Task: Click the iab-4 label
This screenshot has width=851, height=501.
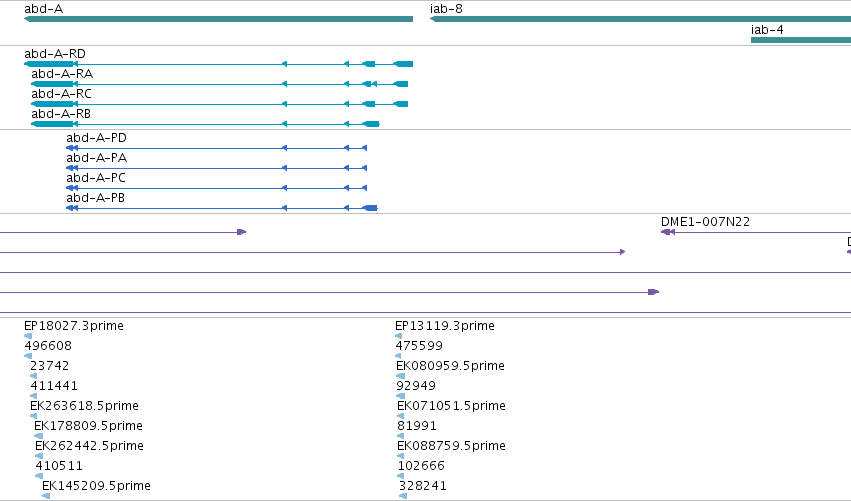Action: [x=767, y=30]
